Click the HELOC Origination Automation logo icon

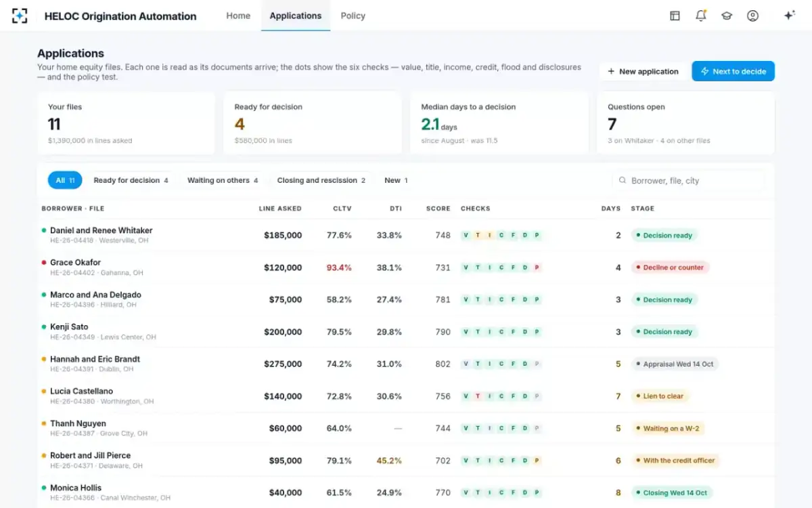[x=20, y=16]
